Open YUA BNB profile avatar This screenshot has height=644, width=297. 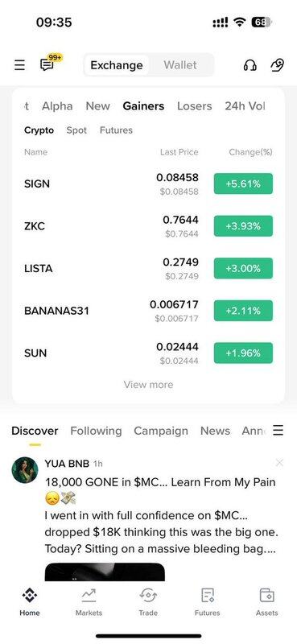[25, 470]
